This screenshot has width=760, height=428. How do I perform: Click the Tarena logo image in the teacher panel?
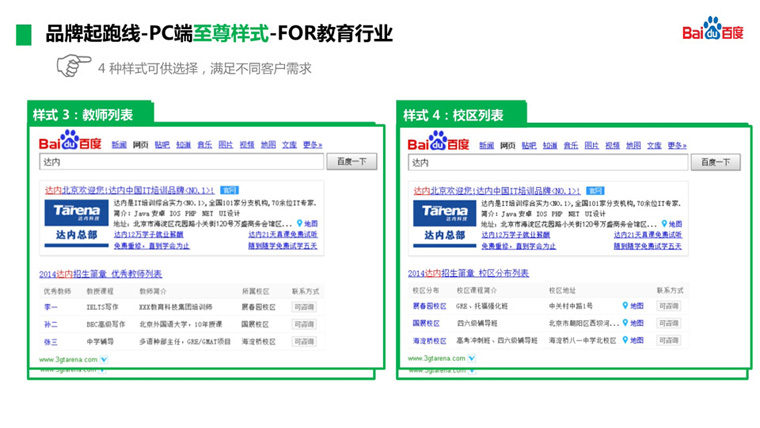coord(77,213)
